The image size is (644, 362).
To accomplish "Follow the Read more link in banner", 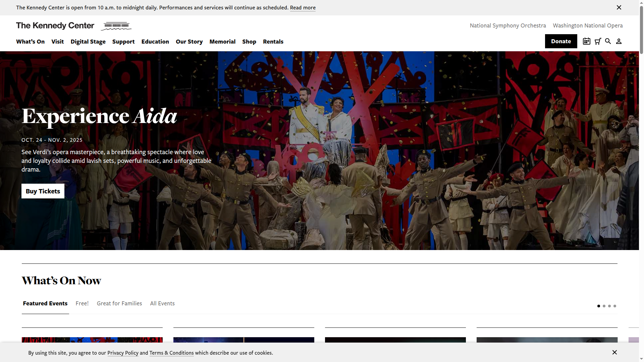I will (303, 8).
